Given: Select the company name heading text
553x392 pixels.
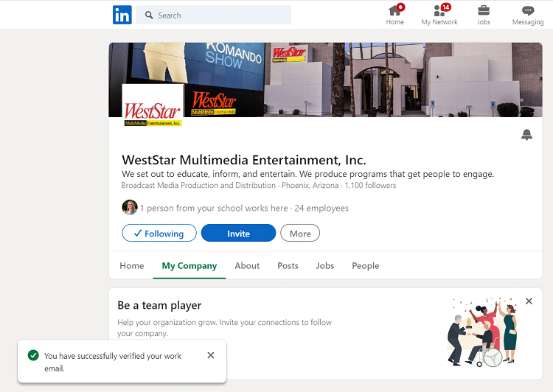Looking at the screenshot, I should click(x=244, y=160).
